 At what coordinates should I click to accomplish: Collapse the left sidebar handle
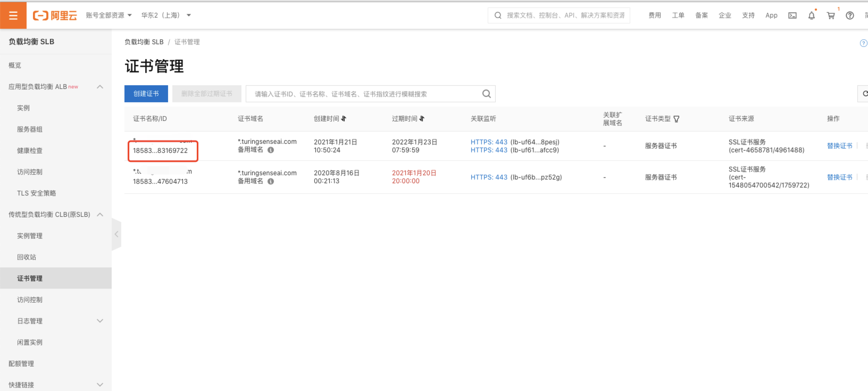(x=116, y=234)
